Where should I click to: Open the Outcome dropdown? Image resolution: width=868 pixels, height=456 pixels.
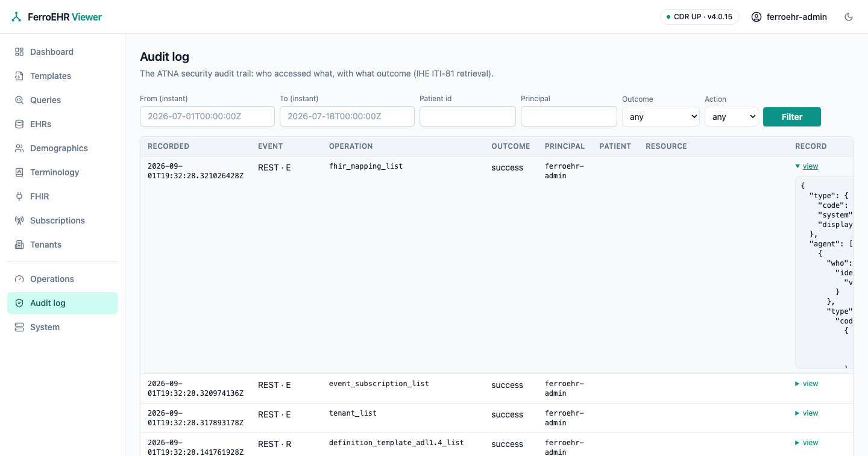tap(661, 117)
